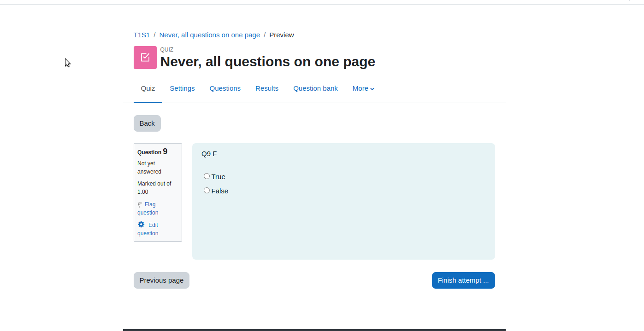
Task: Switch to the Quiz tab
Action: 148,88
